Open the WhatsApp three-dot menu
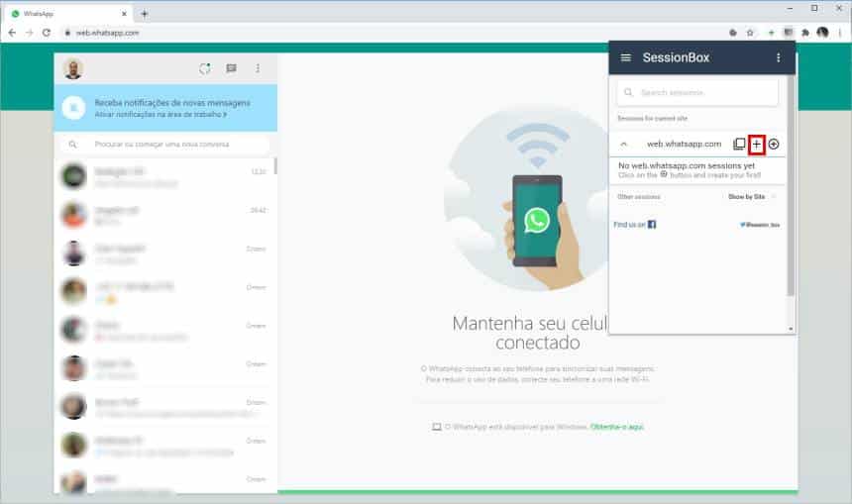The height and width of the screenshot is (504, 852). click(x=258, y=68)
